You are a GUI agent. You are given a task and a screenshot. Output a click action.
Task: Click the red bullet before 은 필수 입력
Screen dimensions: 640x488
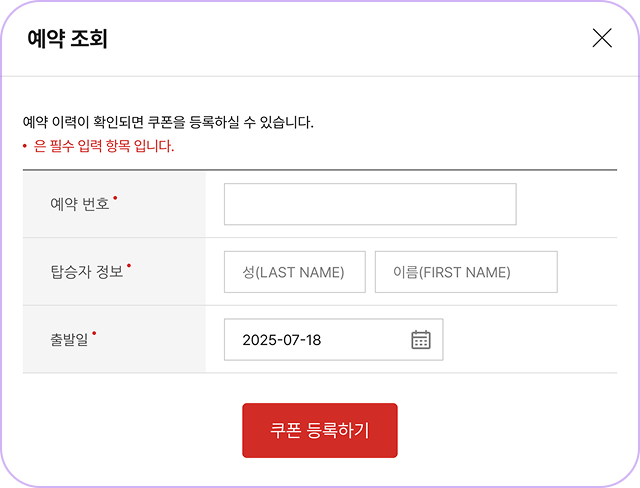25,147
